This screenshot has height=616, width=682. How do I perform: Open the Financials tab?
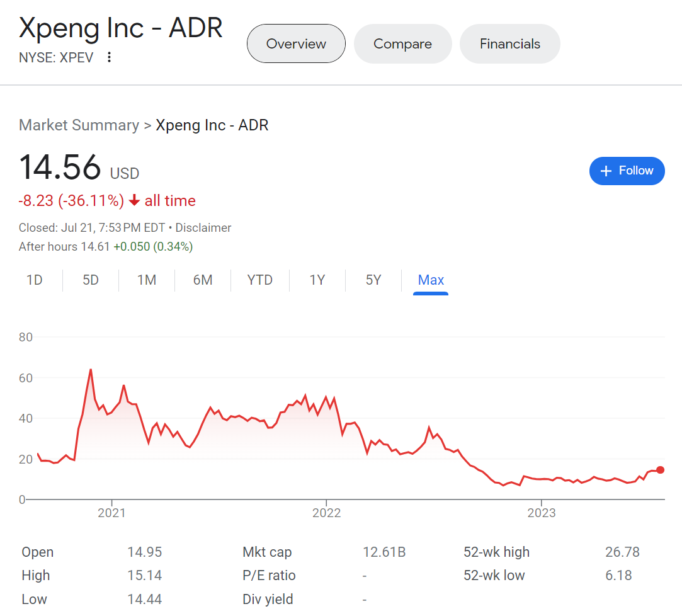(509, 43)
